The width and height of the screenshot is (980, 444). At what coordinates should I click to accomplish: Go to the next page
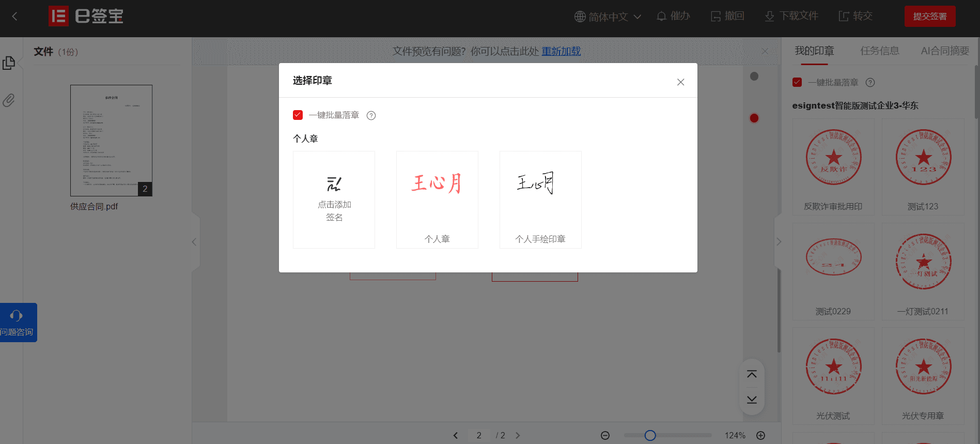[518, 435]
